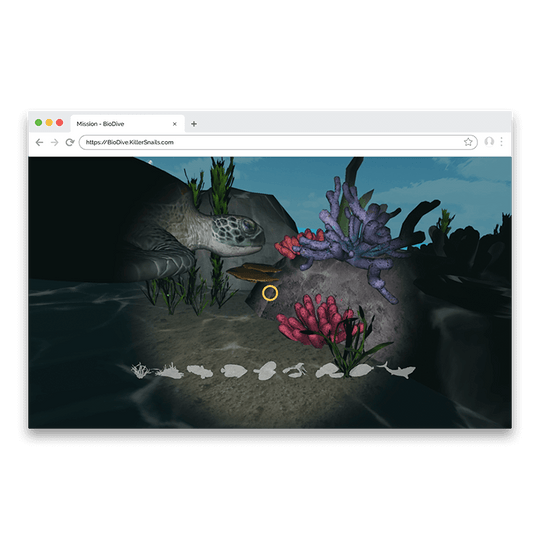The image size is (540, 540).
Task: Click the sea turtle's head
Action: click(x=238, y=232)
